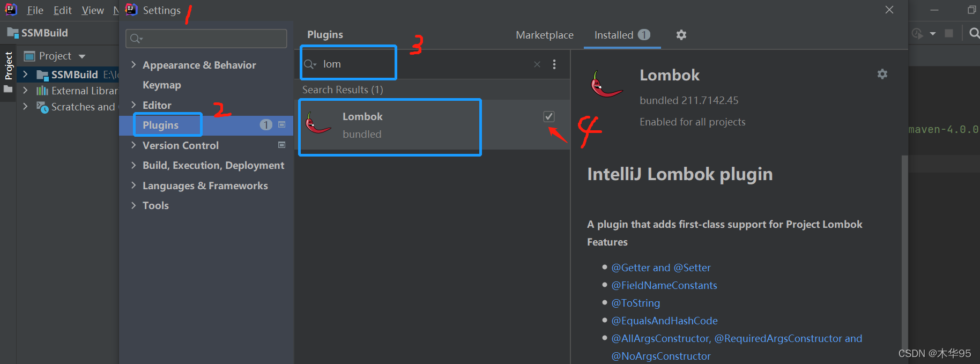This screenshot has height=364, width=980.
Task: Expand the SSMBuild project tree node
Action: pyautogui.click(x=25, y=75)
